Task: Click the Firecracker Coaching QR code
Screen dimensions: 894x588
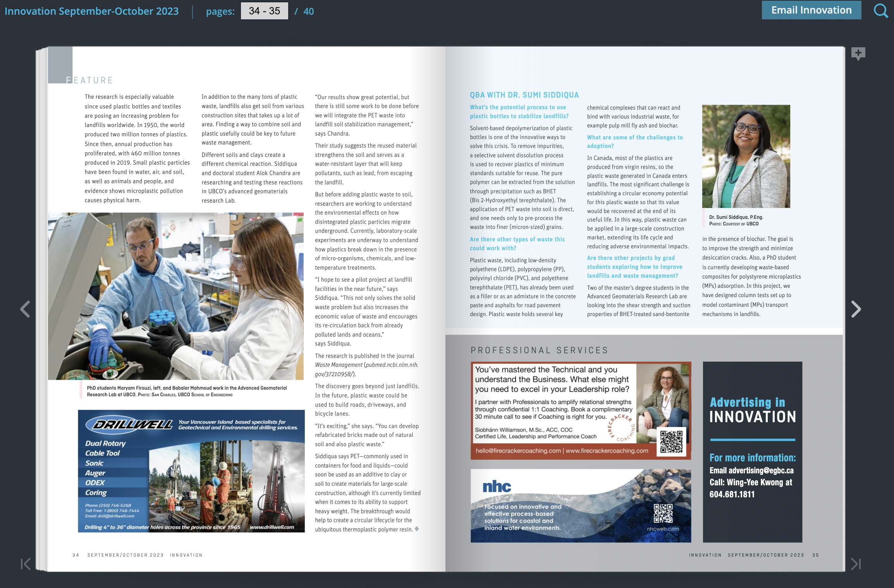Action: click(671, 442)
